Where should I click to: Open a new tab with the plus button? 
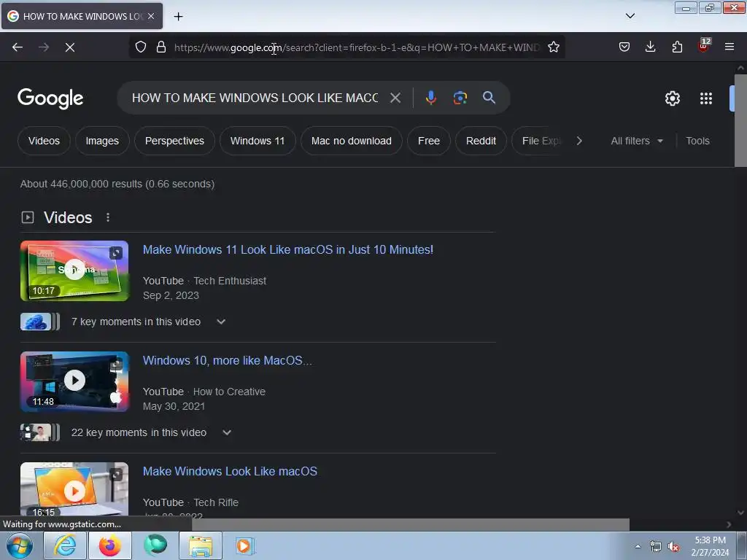tap(178, 17)
